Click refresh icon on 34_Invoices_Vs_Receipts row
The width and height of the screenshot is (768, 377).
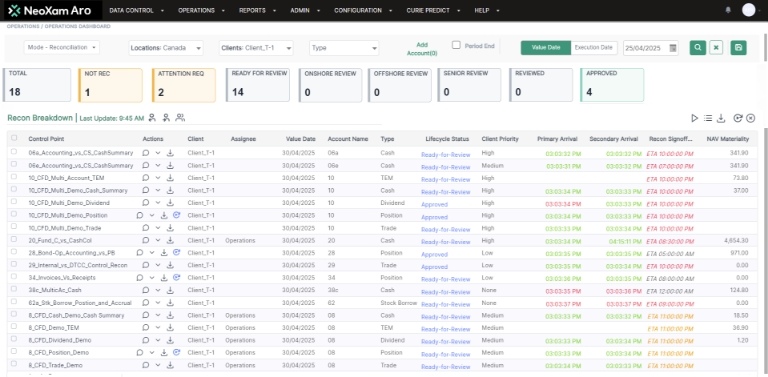pyautogui.click(x=176, y=278)
